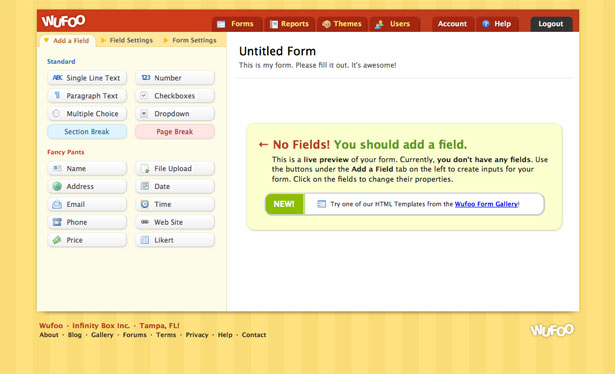This screenshot has width=615, height=374.
Task: Click the pilcrow icon on Paragraph Text
Action: point(57,95)
